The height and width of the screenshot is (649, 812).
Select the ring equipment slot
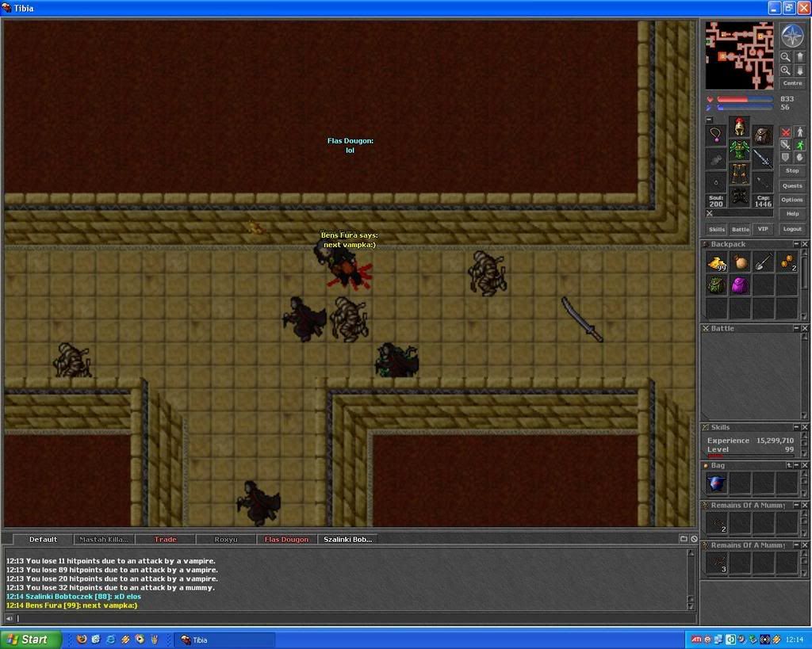[716, 183]
